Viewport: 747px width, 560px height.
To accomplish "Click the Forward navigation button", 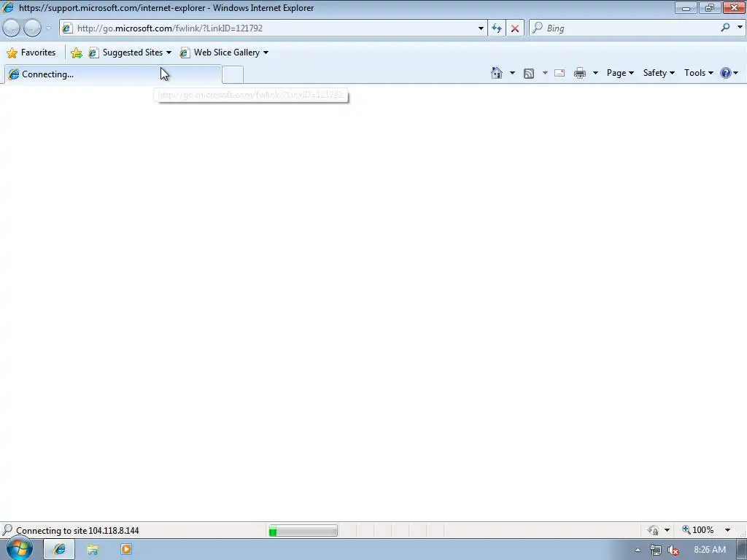I will [x=32, y=28].
